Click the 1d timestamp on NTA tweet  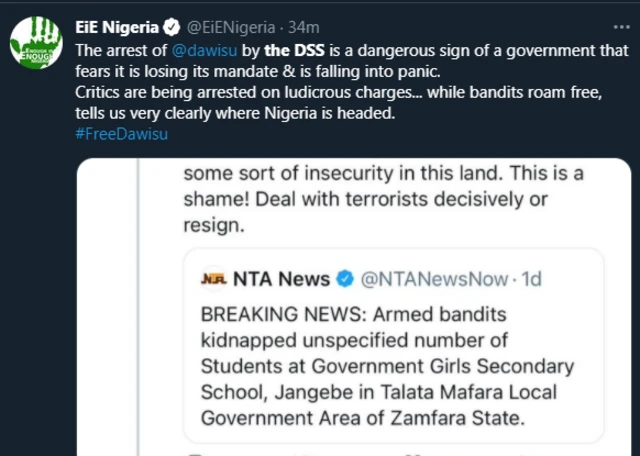click(530, 278)
